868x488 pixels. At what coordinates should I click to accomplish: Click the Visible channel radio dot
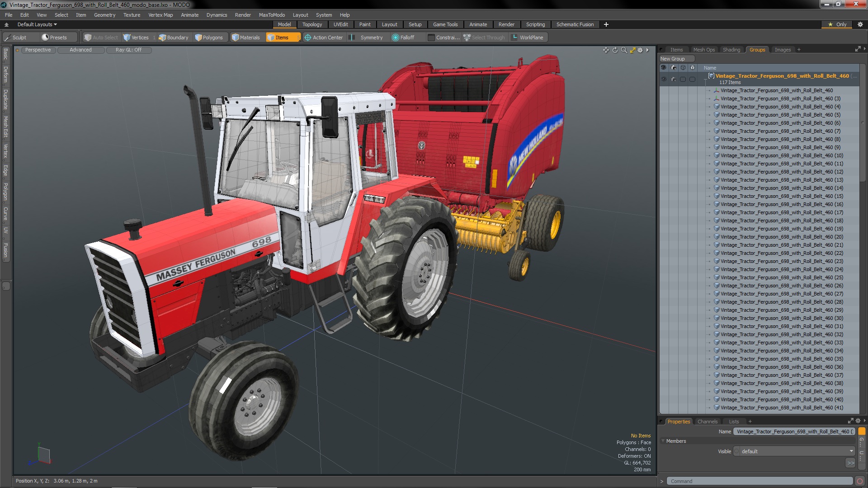point(736,451)
